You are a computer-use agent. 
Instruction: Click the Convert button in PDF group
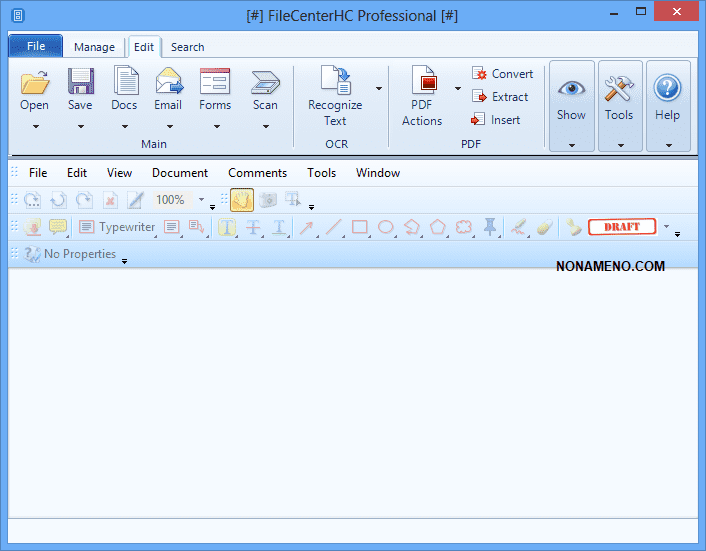(502, 74)
